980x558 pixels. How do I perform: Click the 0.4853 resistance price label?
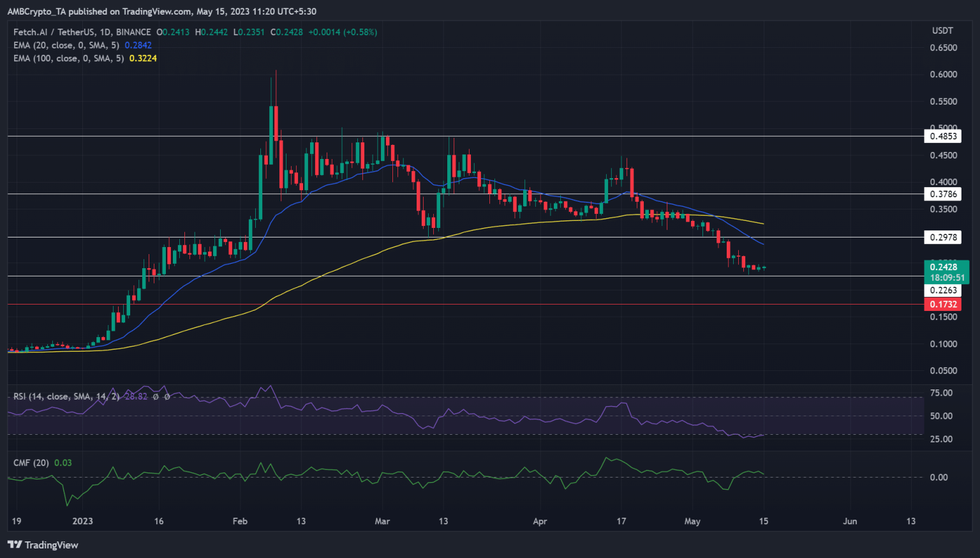tap(943, 136)
